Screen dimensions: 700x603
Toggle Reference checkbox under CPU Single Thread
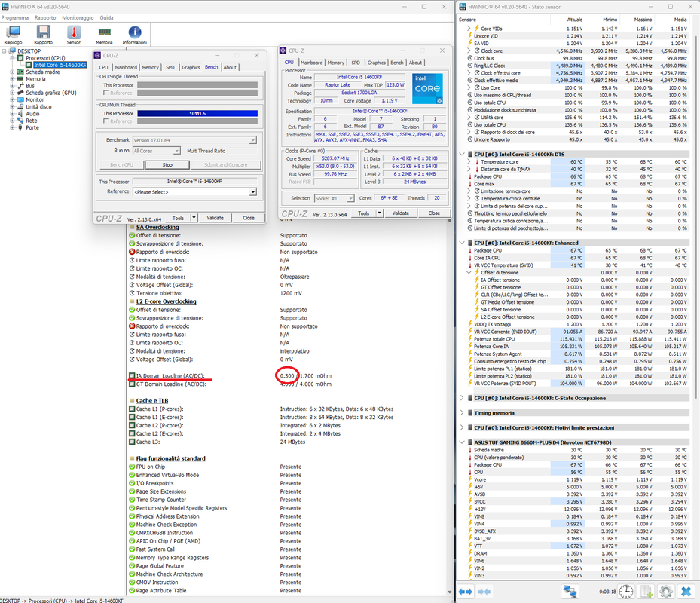pos(105,93)
